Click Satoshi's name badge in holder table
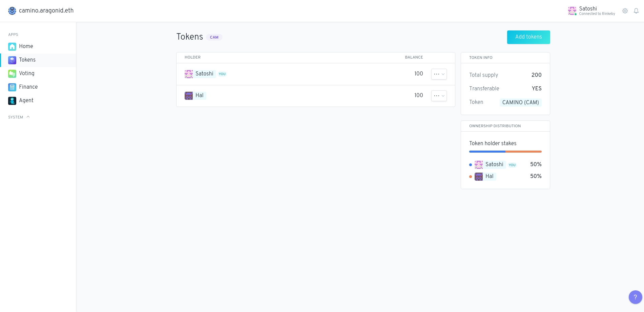Screen dimensions: 644x312 coord(204,74)
